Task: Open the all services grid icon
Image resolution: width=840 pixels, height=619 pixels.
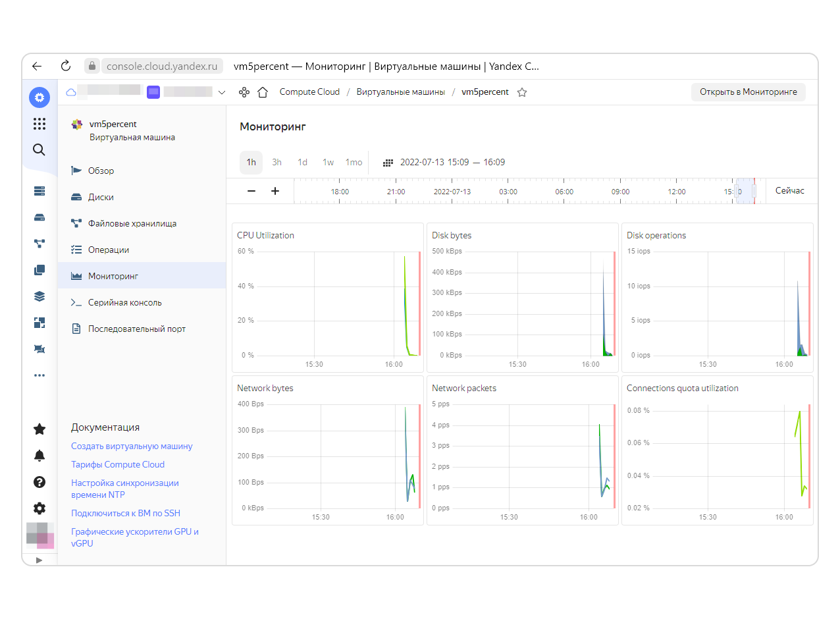Action: (x=39, y=124)
